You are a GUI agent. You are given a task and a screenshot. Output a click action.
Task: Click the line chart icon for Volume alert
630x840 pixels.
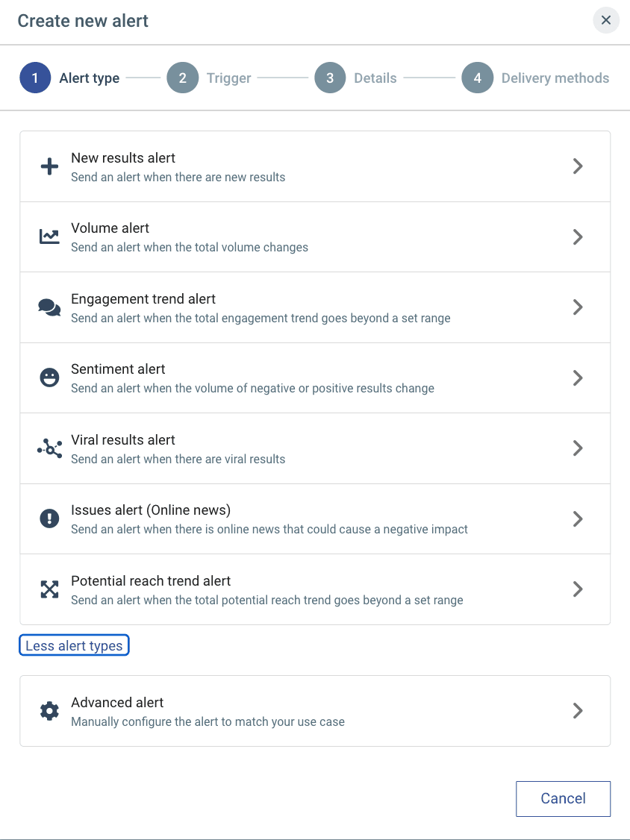point(49,237)
